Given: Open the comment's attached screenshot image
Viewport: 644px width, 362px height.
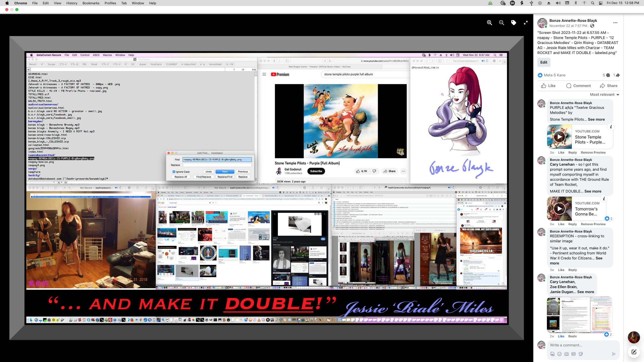Looking at the screenshot, I should [580, 314].
